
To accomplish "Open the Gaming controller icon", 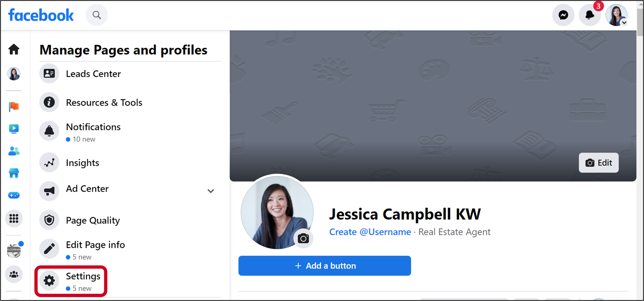I will pos(14,195).
